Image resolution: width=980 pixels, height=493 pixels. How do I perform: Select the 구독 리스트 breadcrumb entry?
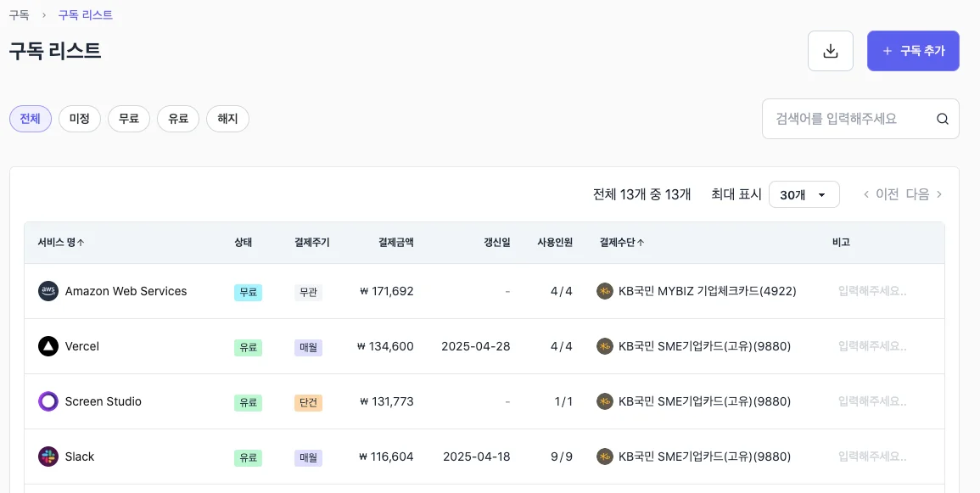coord(85,14)
